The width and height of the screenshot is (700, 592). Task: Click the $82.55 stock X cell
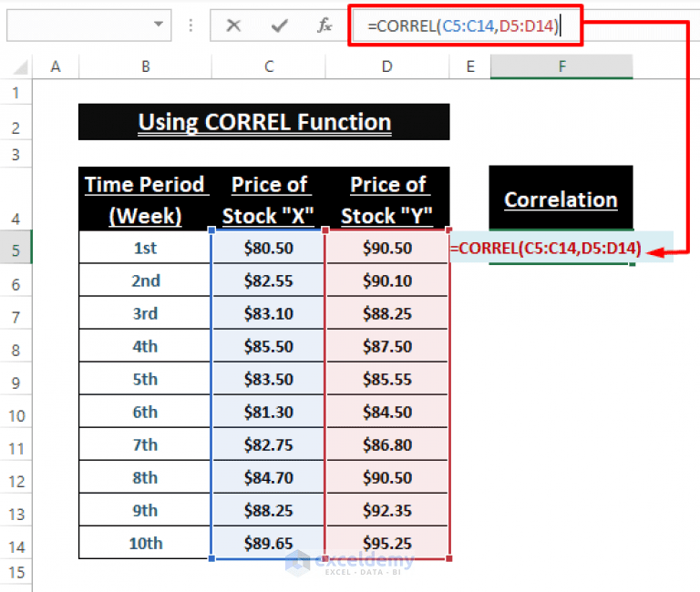[268, 281]
